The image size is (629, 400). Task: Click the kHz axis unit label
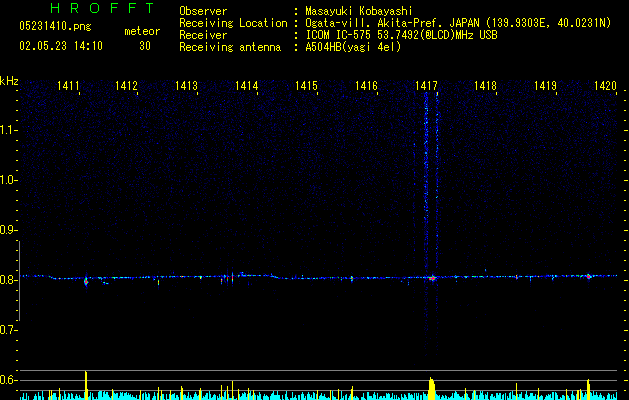coord(9,81)
